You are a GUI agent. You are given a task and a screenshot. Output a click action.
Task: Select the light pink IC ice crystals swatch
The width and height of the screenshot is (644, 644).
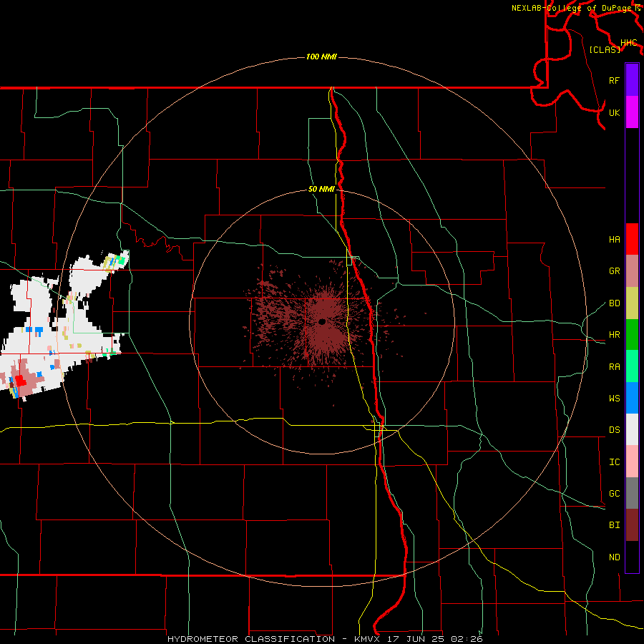(632, 462)
